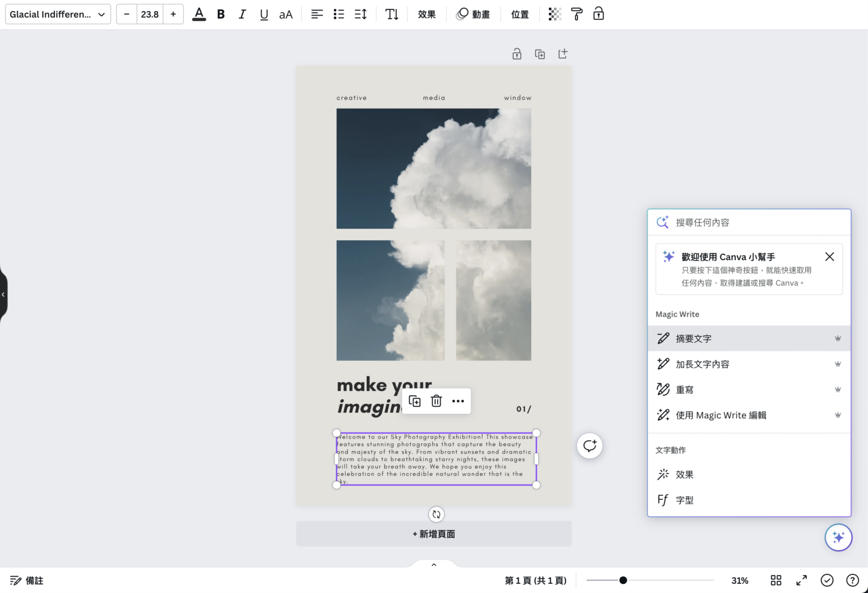
Task: Open the 效果 text effects panel
Action: click(427, 14)
